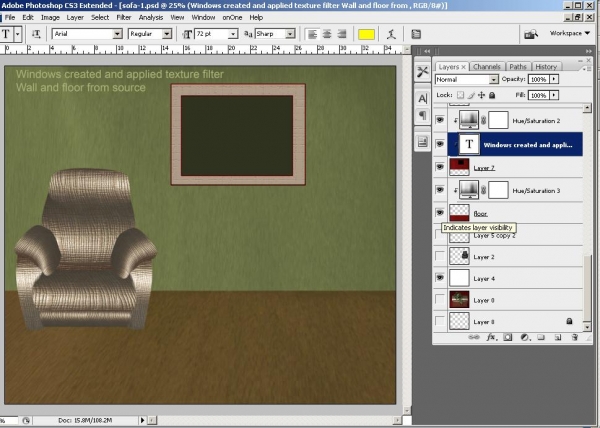Toggle Lock position
Screen dimensions: 600x428
pyautogui.click(x=482, y=95)
